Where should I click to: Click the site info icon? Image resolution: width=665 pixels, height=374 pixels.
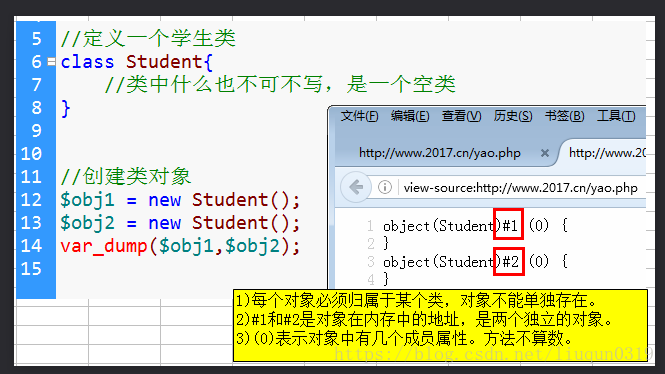385,187
